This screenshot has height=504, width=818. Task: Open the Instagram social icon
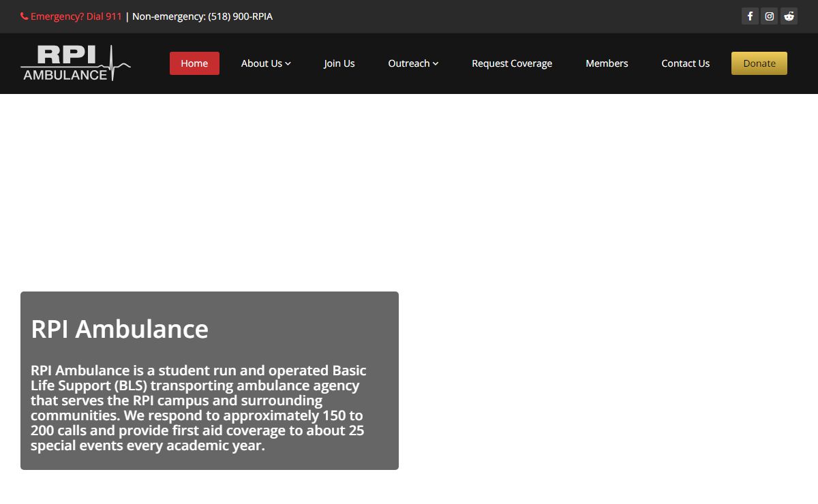click(770, 16)
